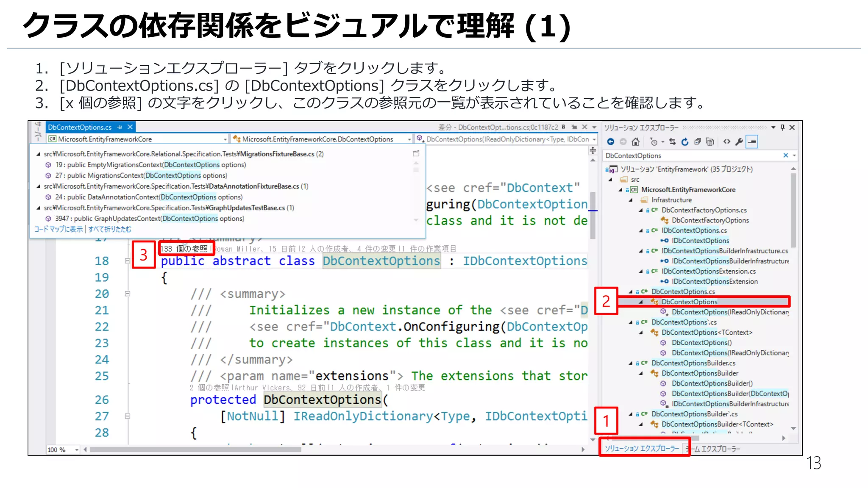Screen dimensions: 868x488
Task: Click the '2 個の参照' CodeLens above line 26
Action: point(209,388)
